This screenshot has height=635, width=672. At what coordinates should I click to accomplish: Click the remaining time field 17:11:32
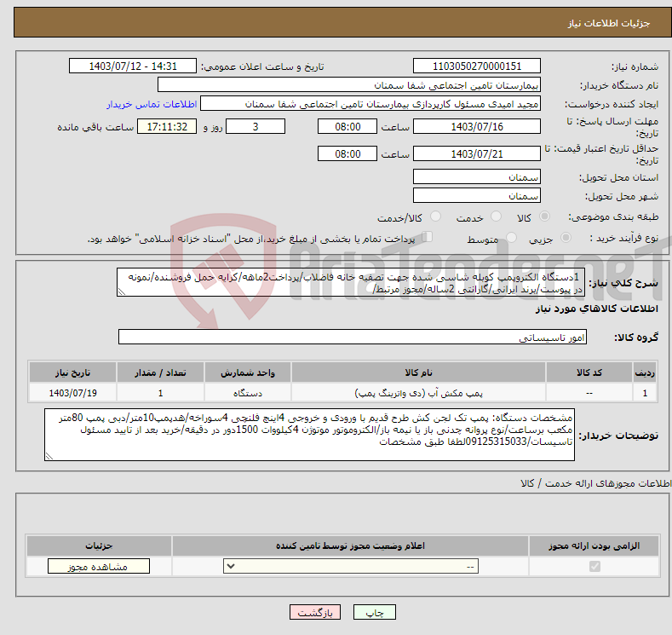167,126
